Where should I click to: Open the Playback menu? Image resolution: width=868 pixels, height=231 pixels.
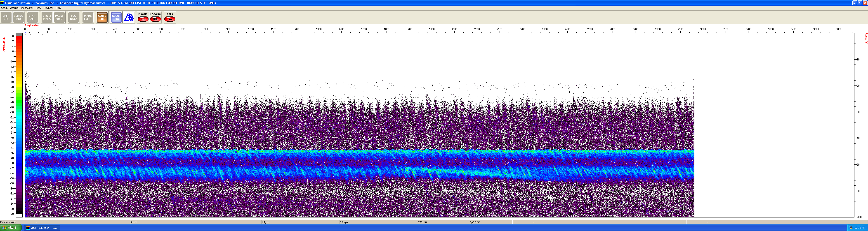[48, 8]
